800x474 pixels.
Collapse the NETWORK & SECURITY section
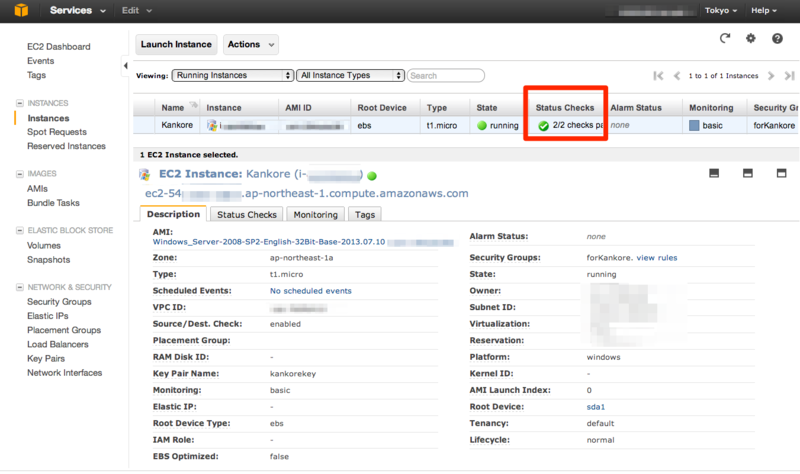(20, 287)
